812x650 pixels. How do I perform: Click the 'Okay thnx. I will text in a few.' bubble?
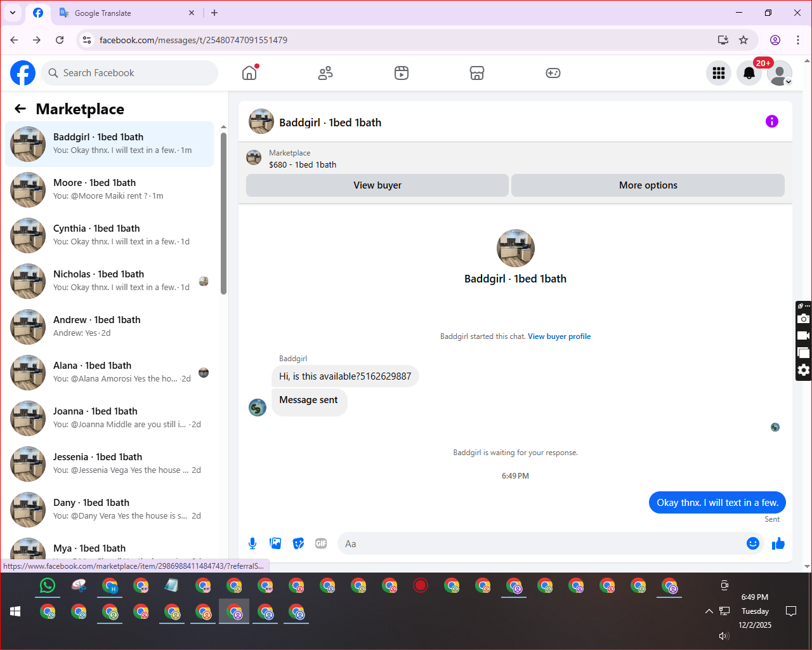click(x=717, y=503)
